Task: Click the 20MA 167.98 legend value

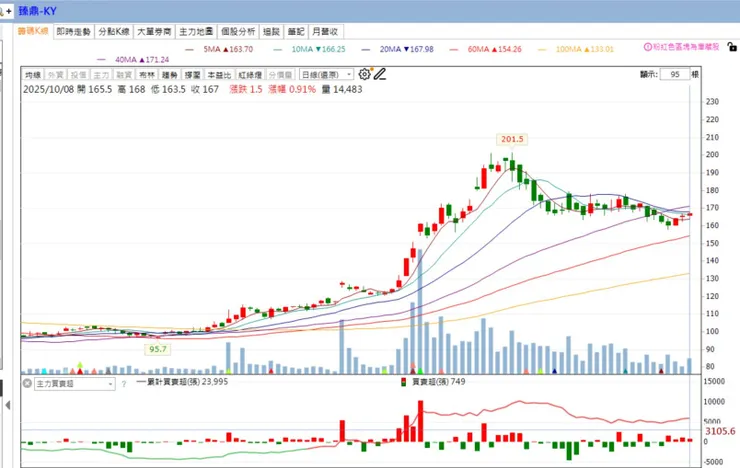Action: [x=407, y=49]
